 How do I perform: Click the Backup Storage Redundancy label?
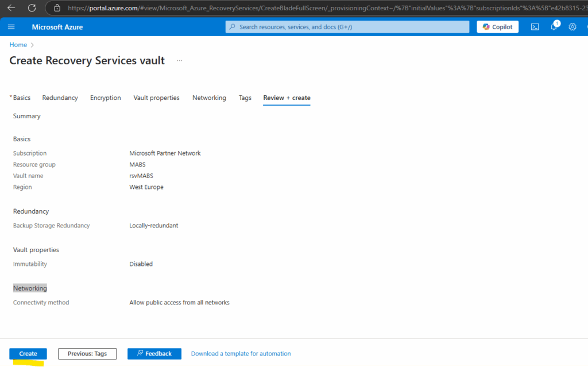[51, 226]
